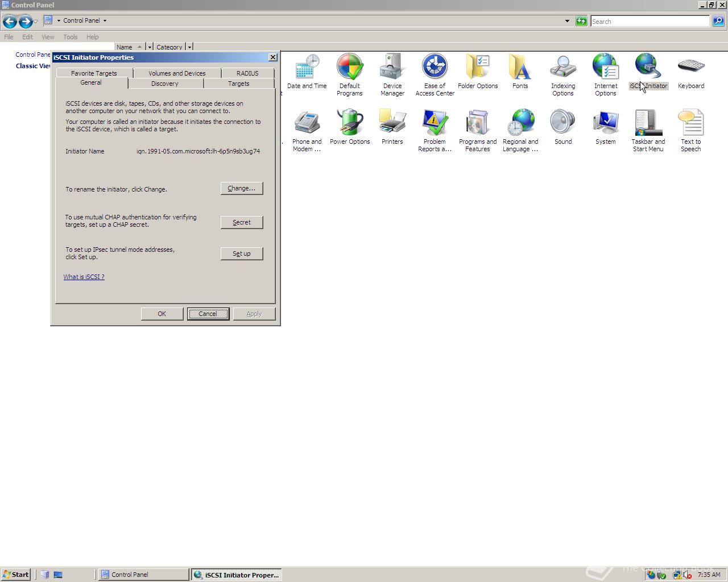Open the Tools menu

point(71,37)
